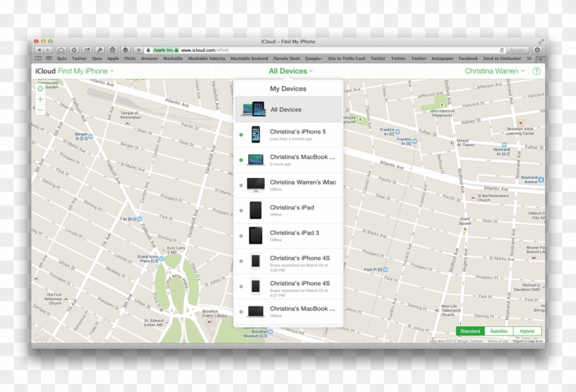
Task: Click the locate compass icon on the map
Action: [x=40, y=88]
